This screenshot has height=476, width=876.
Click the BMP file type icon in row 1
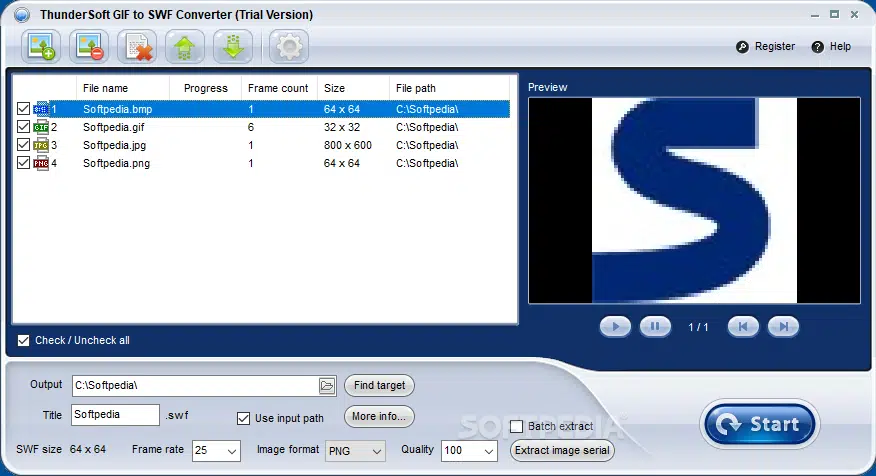click(41, 109)
